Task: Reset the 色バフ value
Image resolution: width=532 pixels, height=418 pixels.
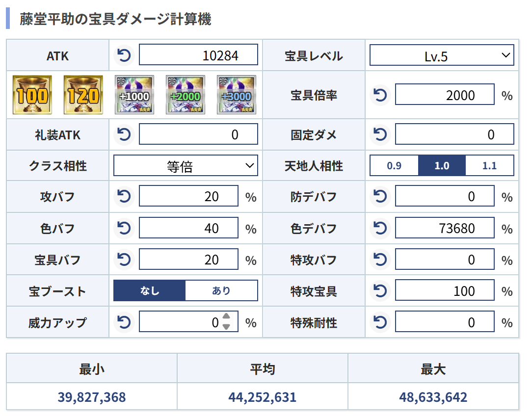Action: pyautogui.click(x=124, y=228)
